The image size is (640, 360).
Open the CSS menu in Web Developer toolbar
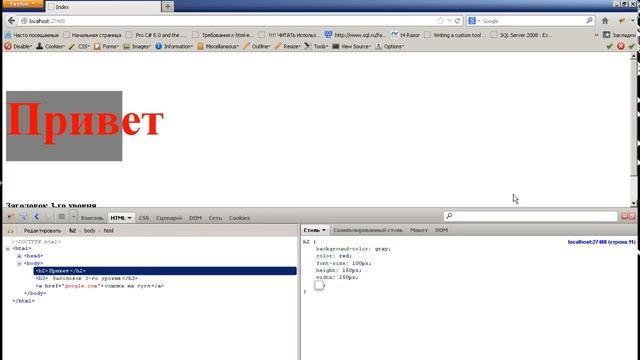click(79, 47)
